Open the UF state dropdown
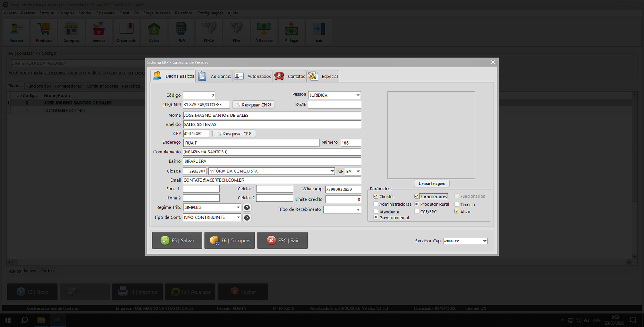644x327 pixels. tap(358, 172)
